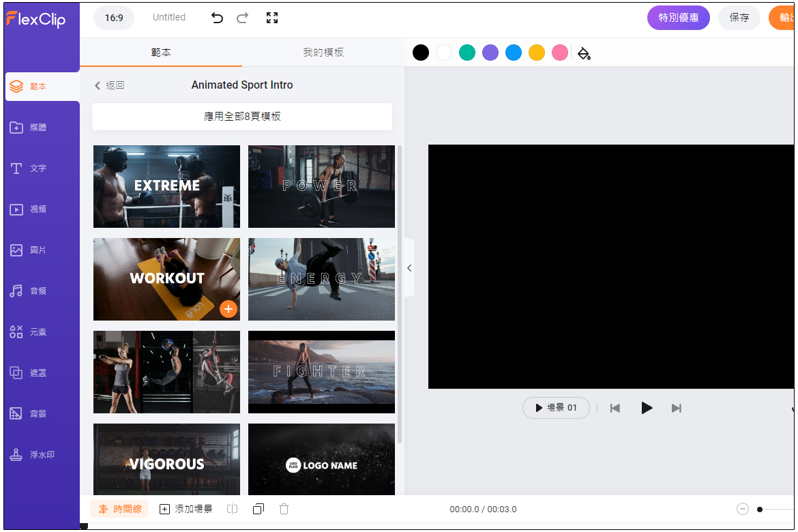Click the FlexClip logo

(x=36, y=19)
